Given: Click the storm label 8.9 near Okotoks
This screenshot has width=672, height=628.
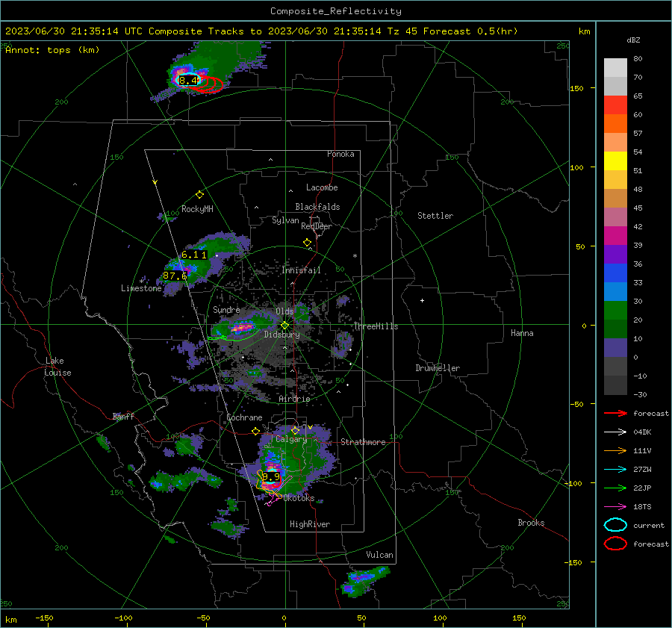Looking at the screenshot, I should (x=271, y=476).
